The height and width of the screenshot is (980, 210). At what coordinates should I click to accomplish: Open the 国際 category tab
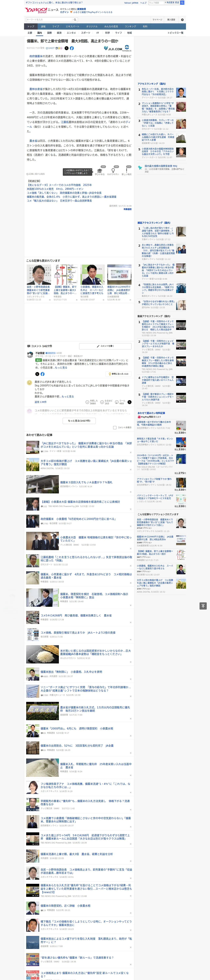(49, 33)
